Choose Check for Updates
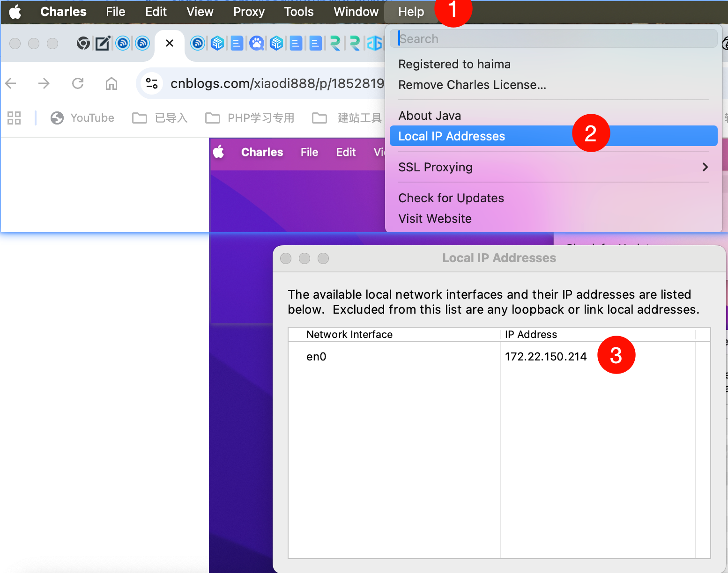Screen dimensions: 728x573 451,198
